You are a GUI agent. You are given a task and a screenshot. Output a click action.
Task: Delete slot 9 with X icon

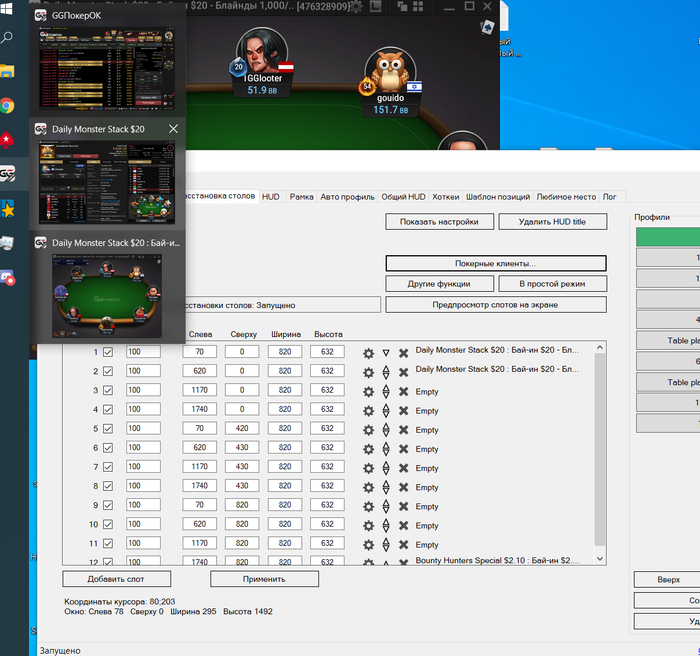click(404, 506)
